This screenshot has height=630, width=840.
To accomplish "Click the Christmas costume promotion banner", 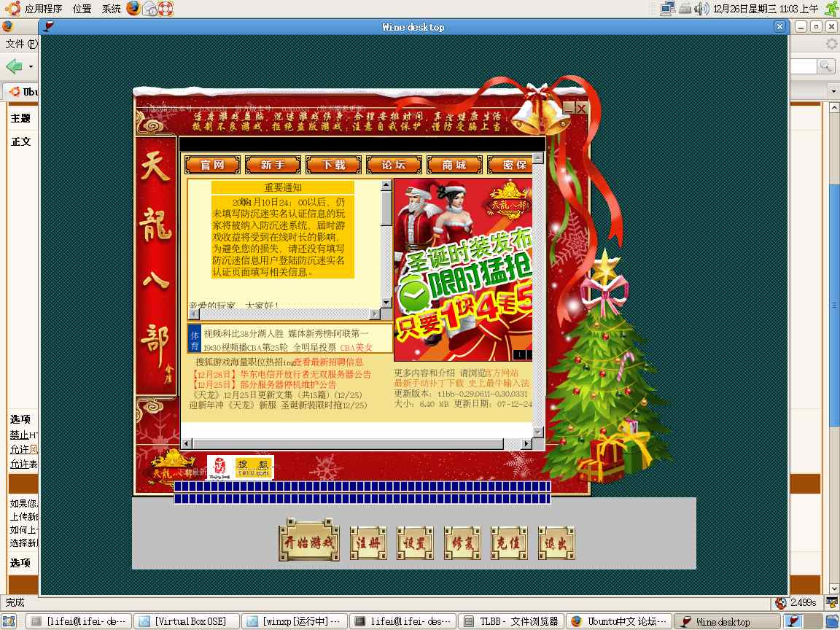I will 463,270.
